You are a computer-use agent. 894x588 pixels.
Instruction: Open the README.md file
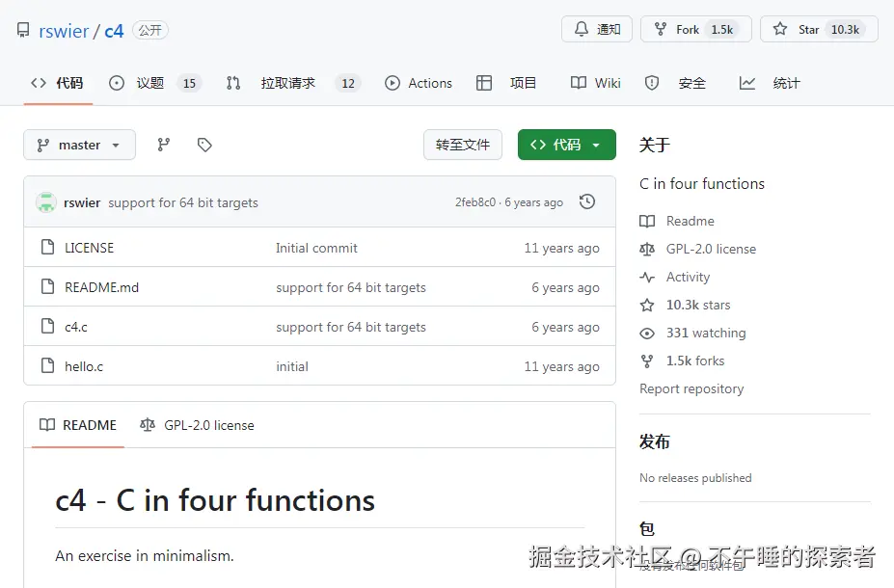coord(101,287)
